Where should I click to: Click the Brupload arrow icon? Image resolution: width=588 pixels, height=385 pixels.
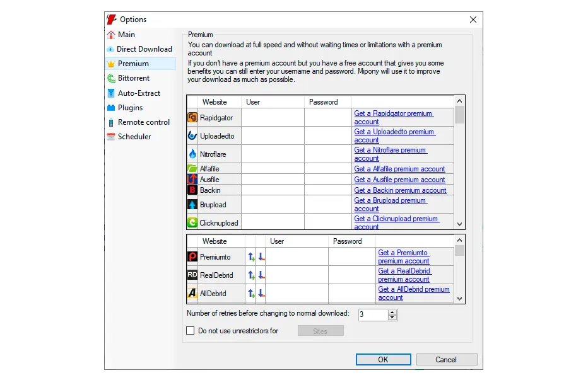point(192,205)
